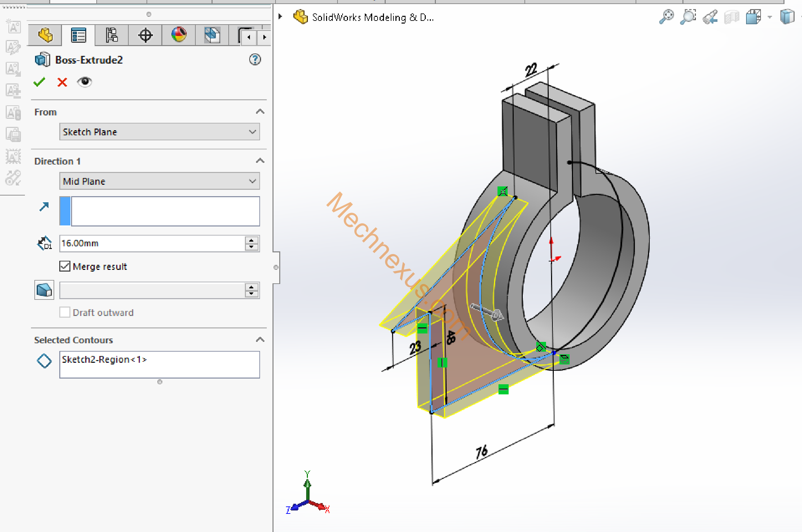Click the Zoom to Fit magnifier icon
The width and height of the screenshot is (802, 532).
[666, 16]
